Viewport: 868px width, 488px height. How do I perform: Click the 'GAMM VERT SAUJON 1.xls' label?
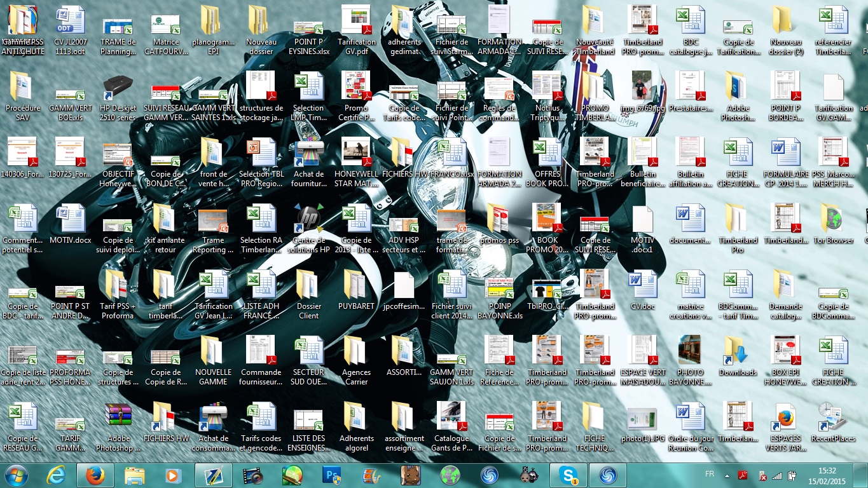pyautogui.click(x=451, y=377)
